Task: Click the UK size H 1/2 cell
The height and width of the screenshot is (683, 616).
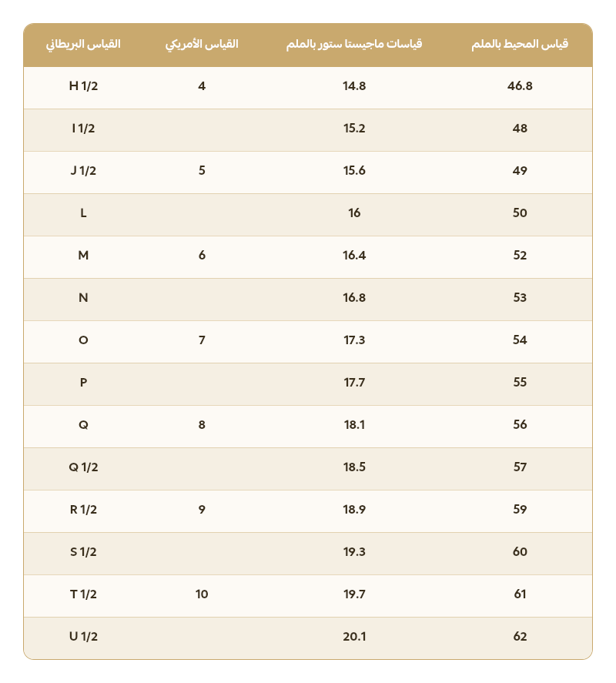Action: click(83, 86)
